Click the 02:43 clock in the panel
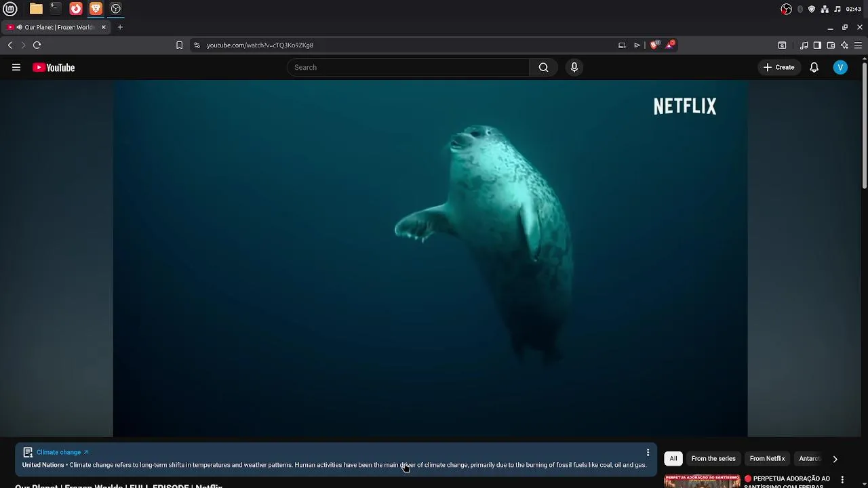868x488 pixels. (854, 9)
